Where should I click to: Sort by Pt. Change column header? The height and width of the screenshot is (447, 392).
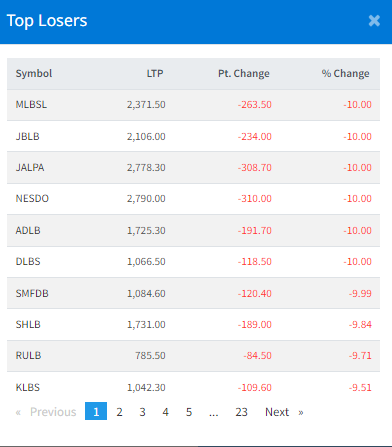[244, 73]
